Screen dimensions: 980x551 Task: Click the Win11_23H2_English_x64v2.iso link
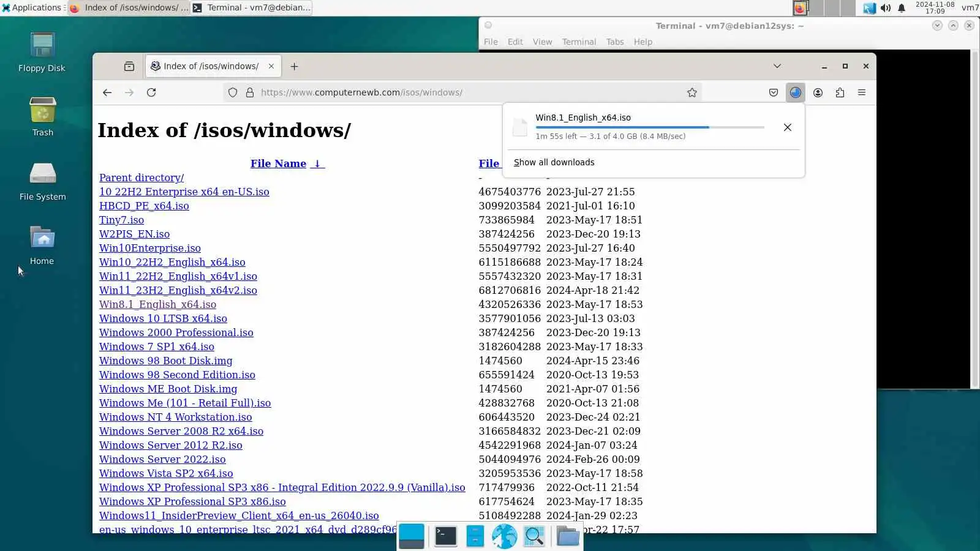pos(178,290)
